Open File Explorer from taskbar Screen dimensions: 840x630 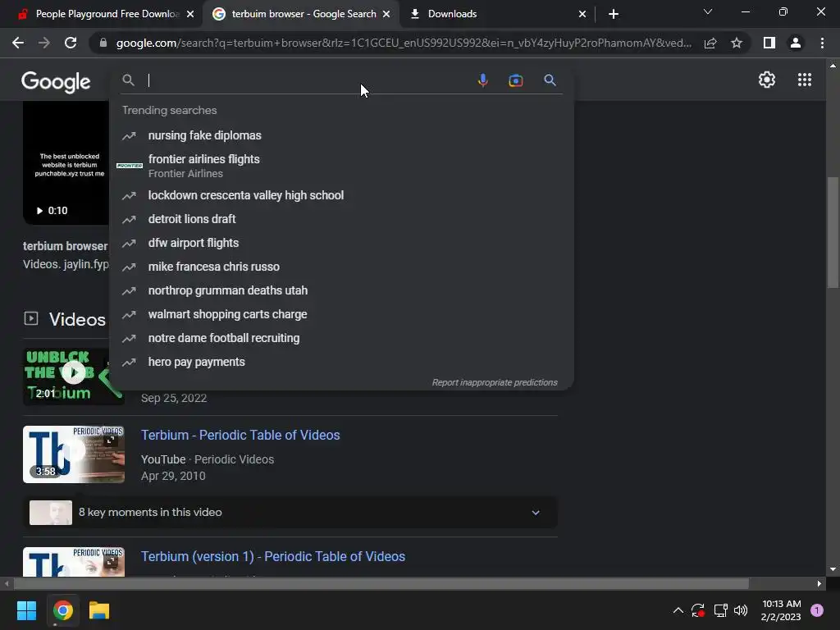[99, 610]
